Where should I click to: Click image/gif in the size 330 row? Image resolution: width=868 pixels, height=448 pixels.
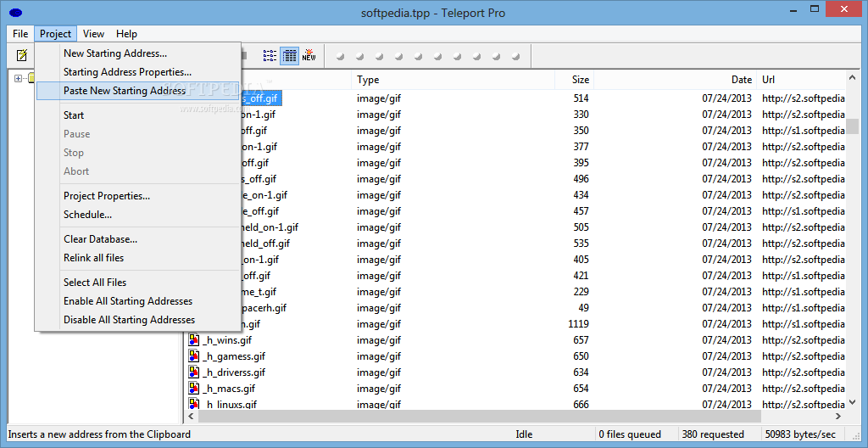point(379,115)
